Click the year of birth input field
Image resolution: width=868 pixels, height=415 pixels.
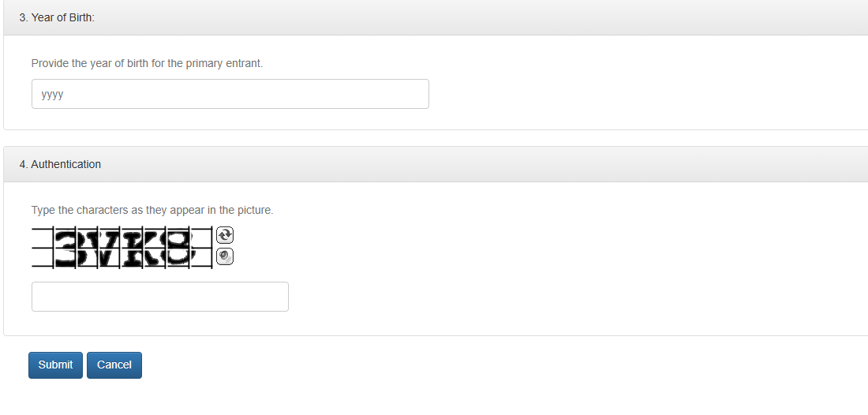click(230, 94)
